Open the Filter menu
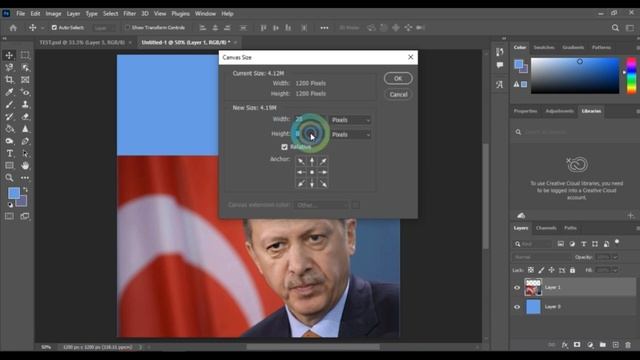 [x=129, y=13]
